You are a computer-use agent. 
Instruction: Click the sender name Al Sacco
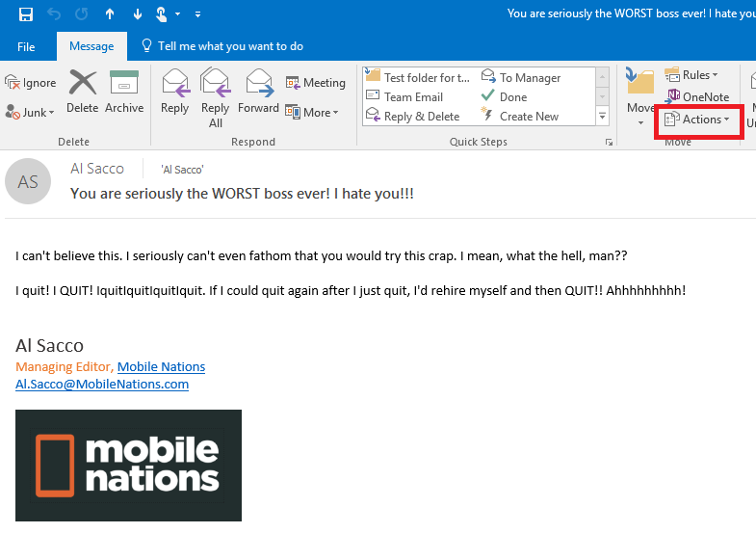point(97,169)
